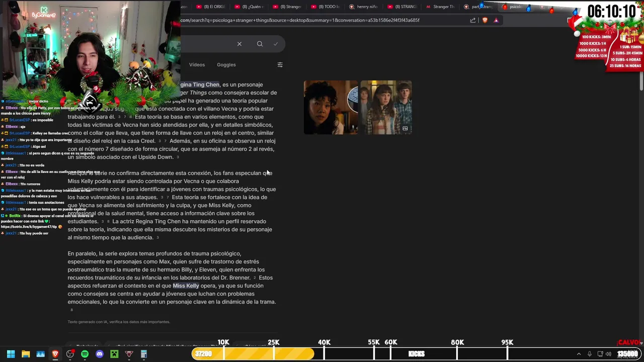Click highlighted 'Miss Kelly' text in summary
This screenshot has width=644, height=362.
click(x=186, y=286)
